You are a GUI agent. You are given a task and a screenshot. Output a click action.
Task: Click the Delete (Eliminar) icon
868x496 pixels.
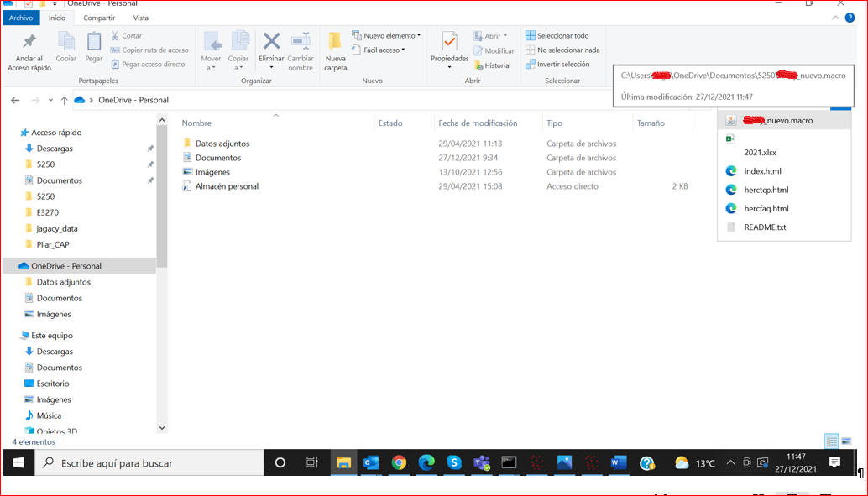click(271, 42)
